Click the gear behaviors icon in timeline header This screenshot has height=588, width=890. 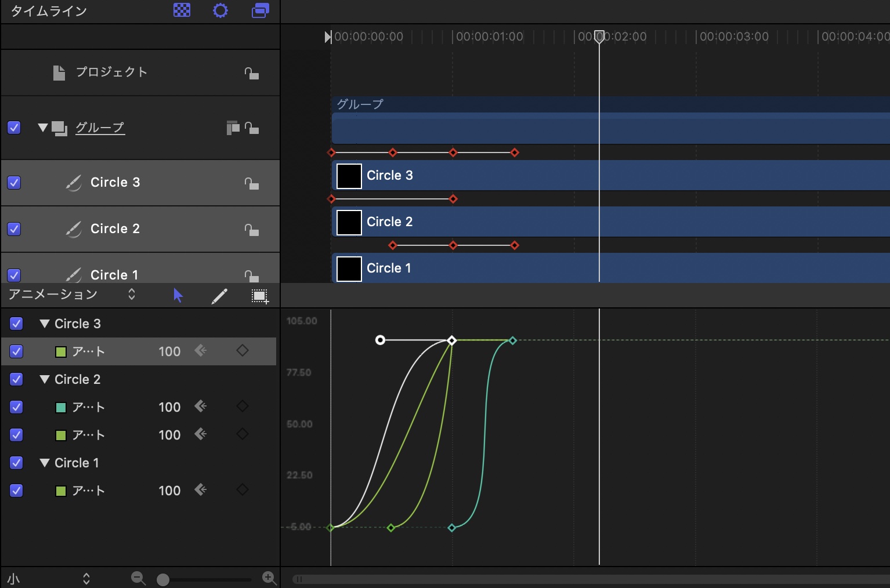[220, 10]
